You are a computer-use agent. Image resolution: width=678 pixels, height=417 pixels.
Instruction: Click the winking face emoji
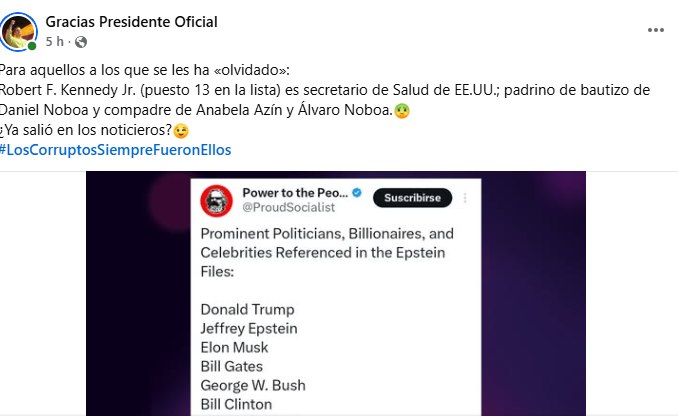(180, 131)
